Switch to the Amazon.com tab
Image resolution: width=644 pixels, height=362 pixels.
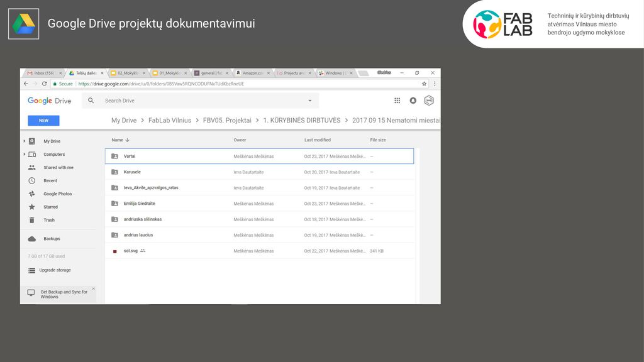[x=252, y=73]
